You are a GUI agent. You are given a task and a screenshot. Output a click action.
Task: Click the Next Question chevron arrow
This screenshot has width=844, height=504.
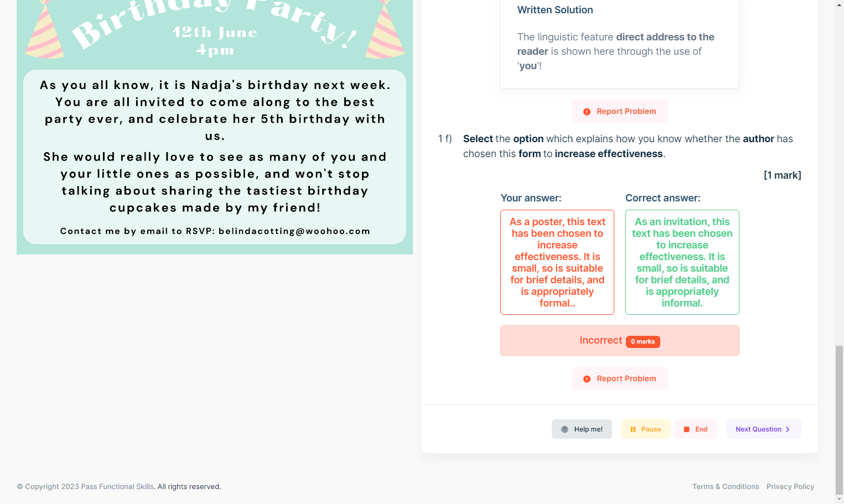(788, 429)
